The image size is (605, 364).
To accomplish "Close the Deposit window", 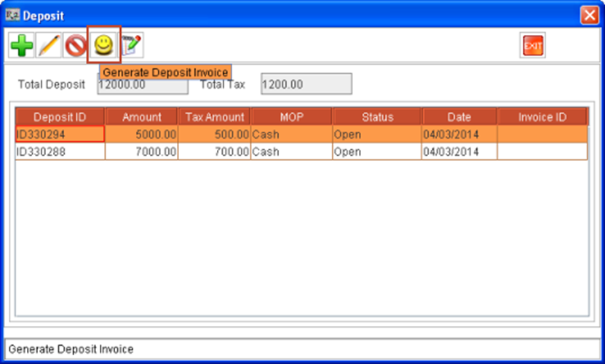I will click(x=588, y=14).
